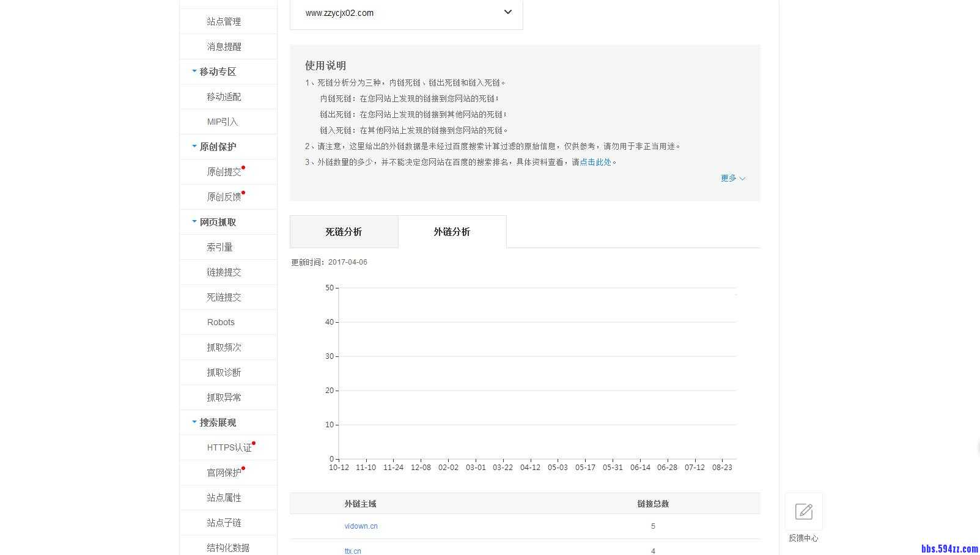Open the ttx.cn external domain link
980x555 pixels.
[x=353, y=551]
